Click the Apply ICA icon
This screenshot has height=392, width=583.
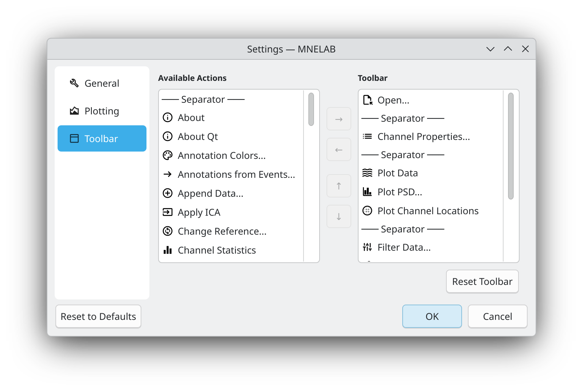(168, 212)
